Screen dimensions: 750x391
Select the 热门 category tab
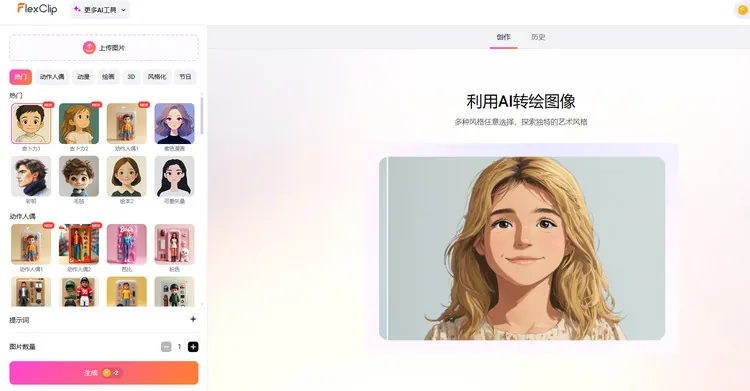pos(21,77)
